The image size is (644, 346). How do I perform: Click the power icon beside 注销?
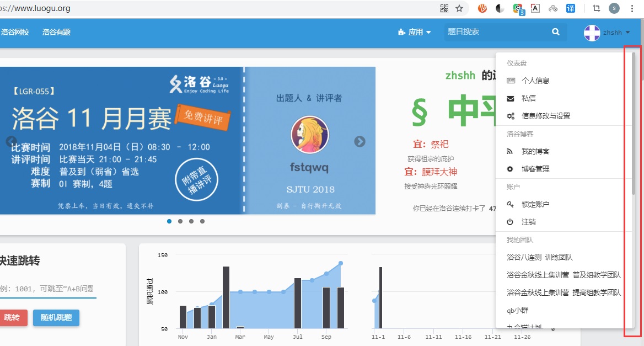click(510, 222)
